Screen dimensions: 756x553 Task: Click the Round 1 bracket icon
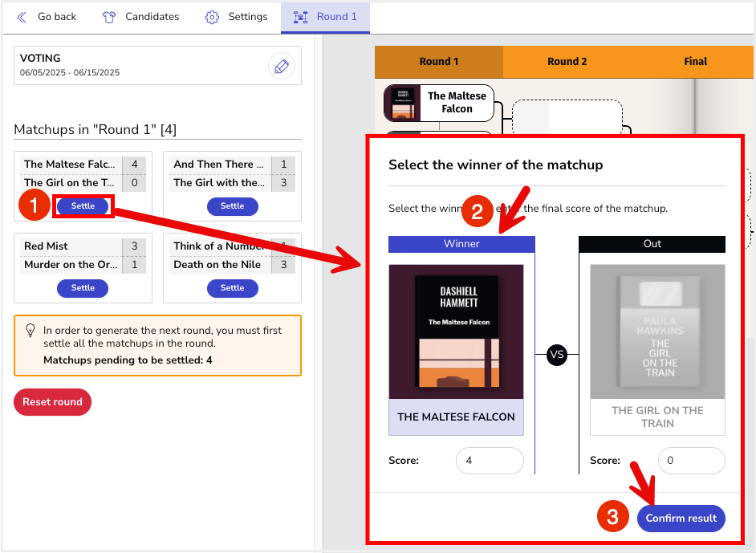click(x=300, y=18)
